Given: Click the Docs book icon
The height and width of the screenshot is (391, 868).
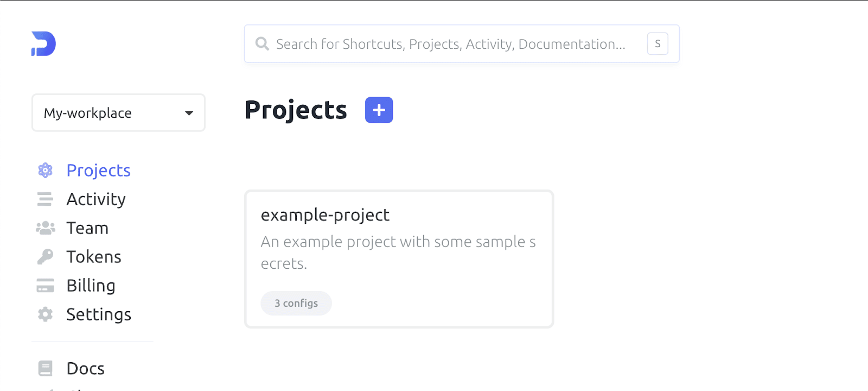Looking at the screenshot, I should pyautogui.click(x=46, y=368).
